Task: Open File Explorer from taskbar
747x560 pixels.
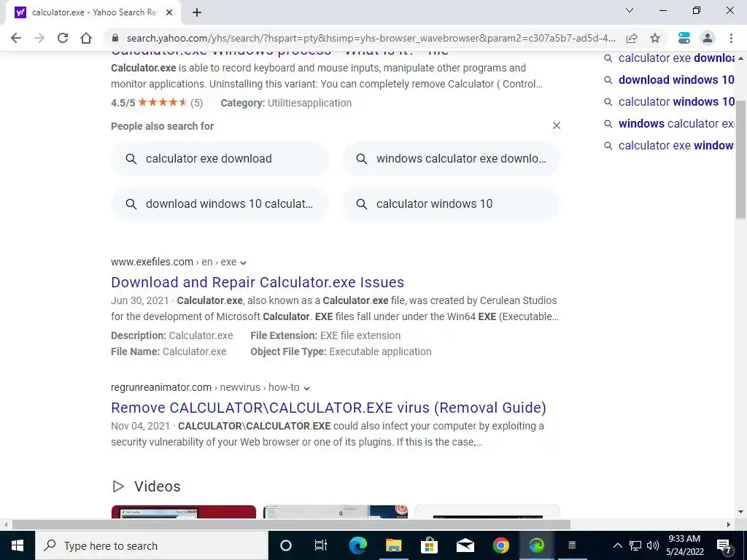Action: click(x=393, y=545)
